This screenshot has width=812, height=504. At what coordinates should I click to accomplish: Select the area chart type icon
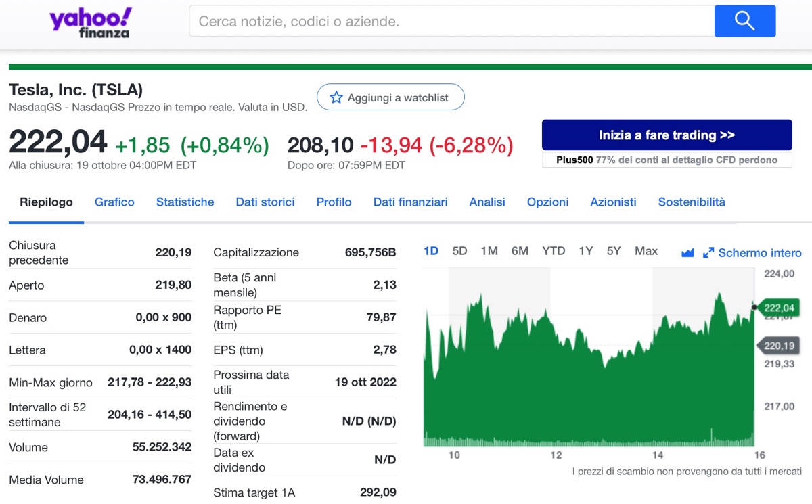(x=687, y=252)
